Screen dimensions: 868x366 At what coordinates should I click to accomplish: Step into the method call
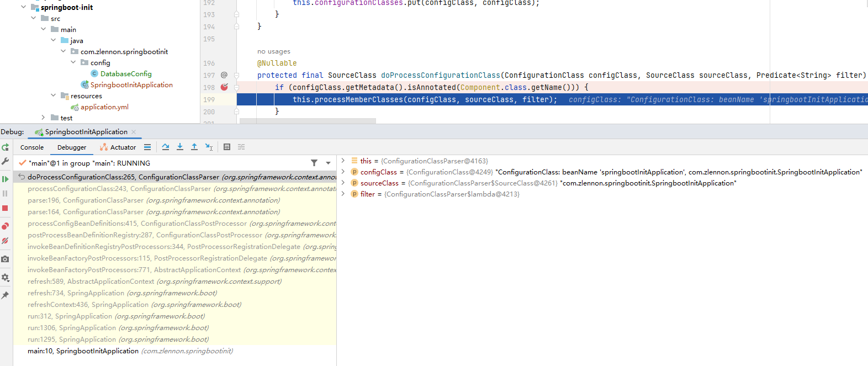(180, 147)
